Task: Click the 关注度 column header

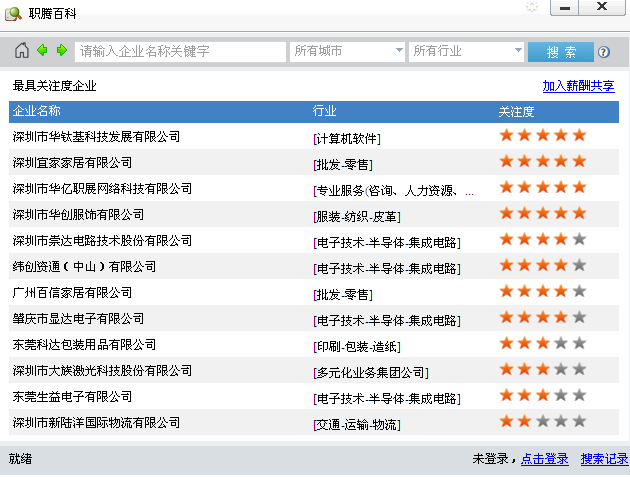Action: pyautogui.click(x=516, y=111)
